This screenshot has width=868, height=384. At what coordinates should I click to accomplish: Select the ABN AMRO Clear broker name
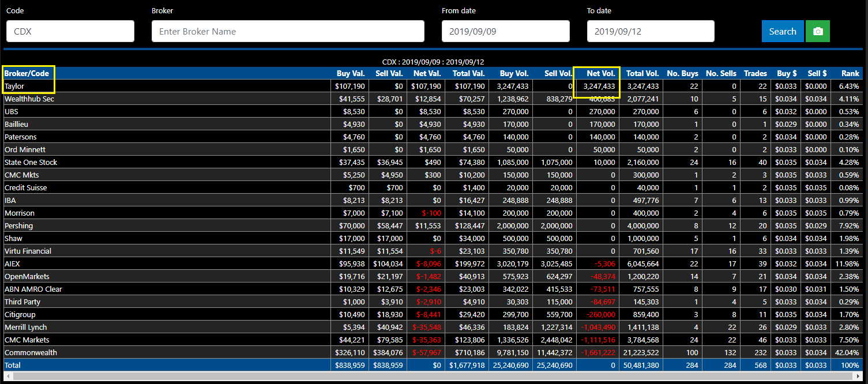coord(33,289)
